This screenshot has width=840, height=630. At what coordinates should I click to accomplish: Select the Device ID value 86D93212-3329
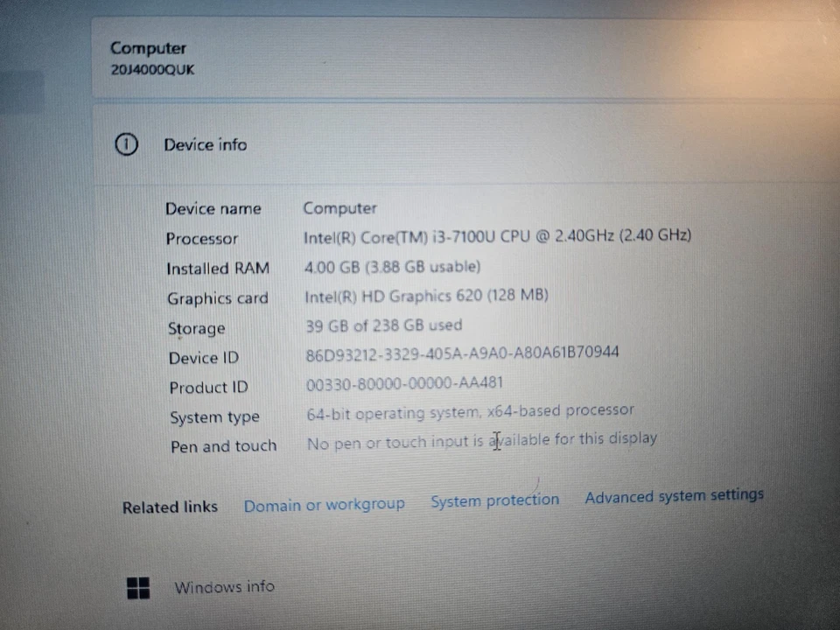[x=462, y=353]
